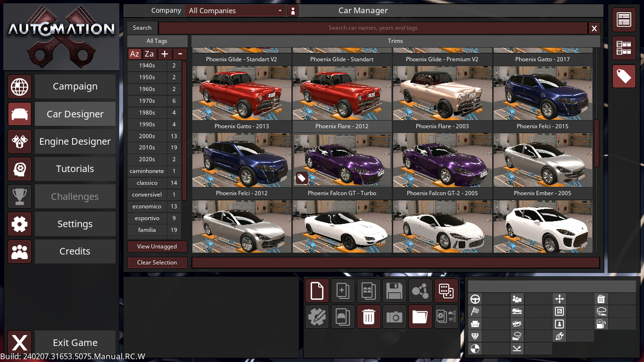Clear the search field with the X button
This screenshot has width=644, height=362.
tap(594, 28)
